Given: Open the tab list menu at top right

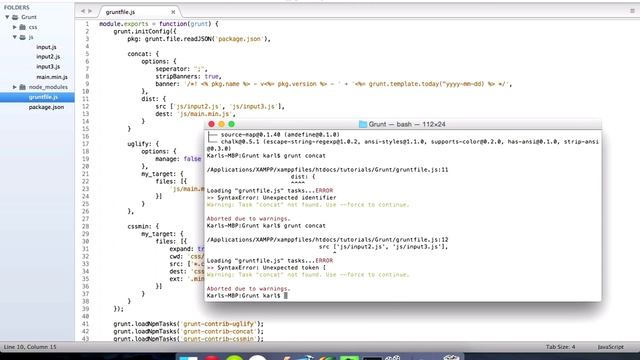Looking at the screenshot, I should [632, 11].
